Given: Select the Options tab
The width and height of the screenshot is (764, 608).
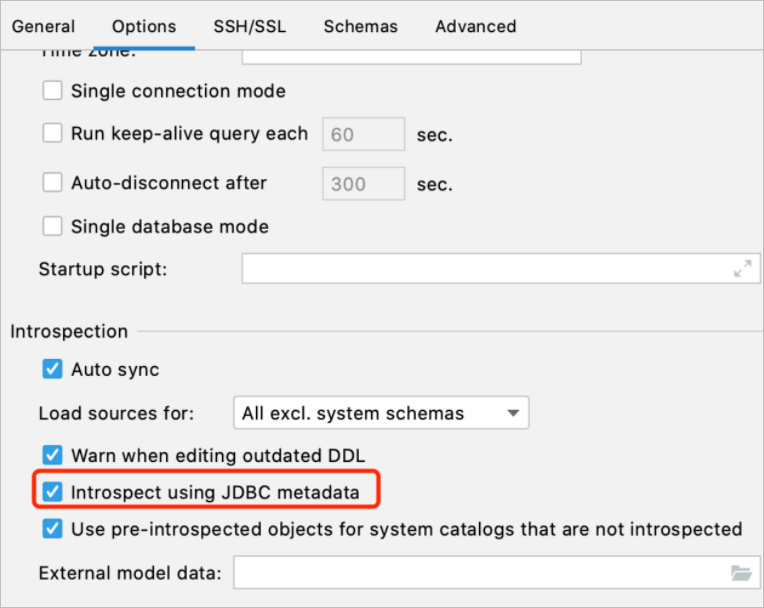Looking at the screenshot, I should [144, 27].
